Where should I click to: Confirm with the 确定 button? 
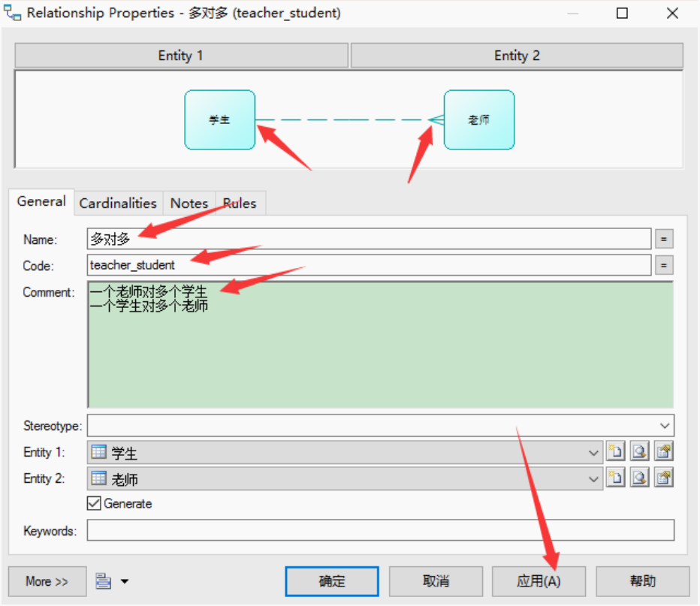coord(332,581)
